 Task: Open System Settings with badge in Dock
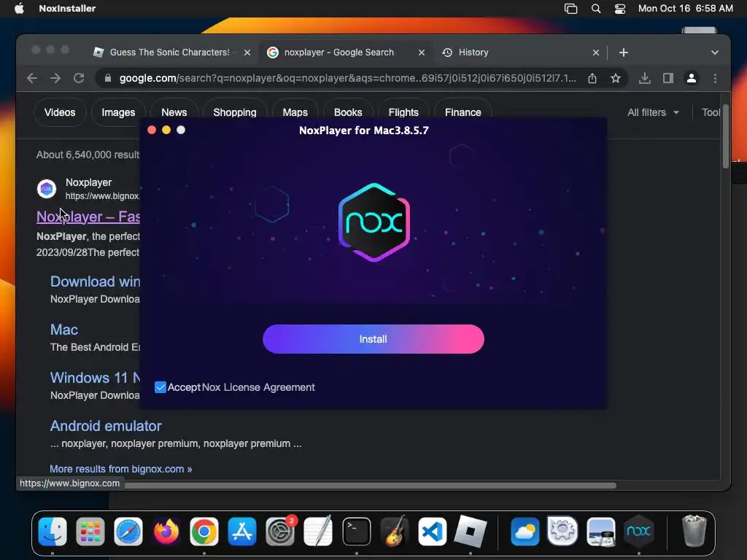tap(280, 531)
